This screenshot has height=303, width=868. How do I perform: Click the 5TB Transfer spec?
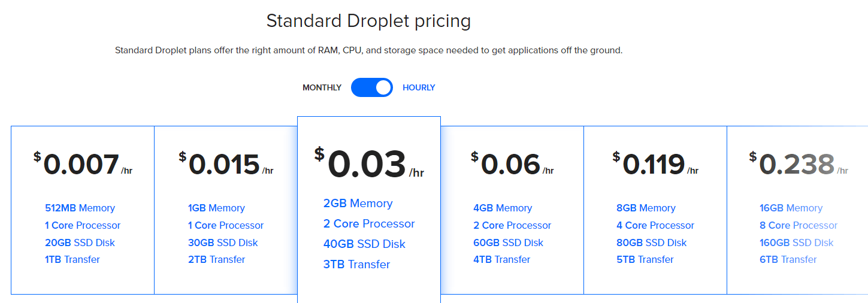click(645, 259)
